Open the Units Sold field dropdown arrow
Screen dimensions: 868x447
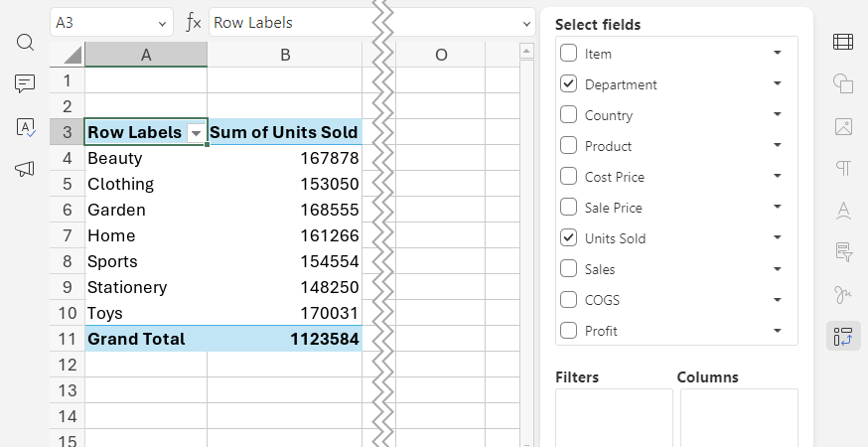(x=778, y=237)
